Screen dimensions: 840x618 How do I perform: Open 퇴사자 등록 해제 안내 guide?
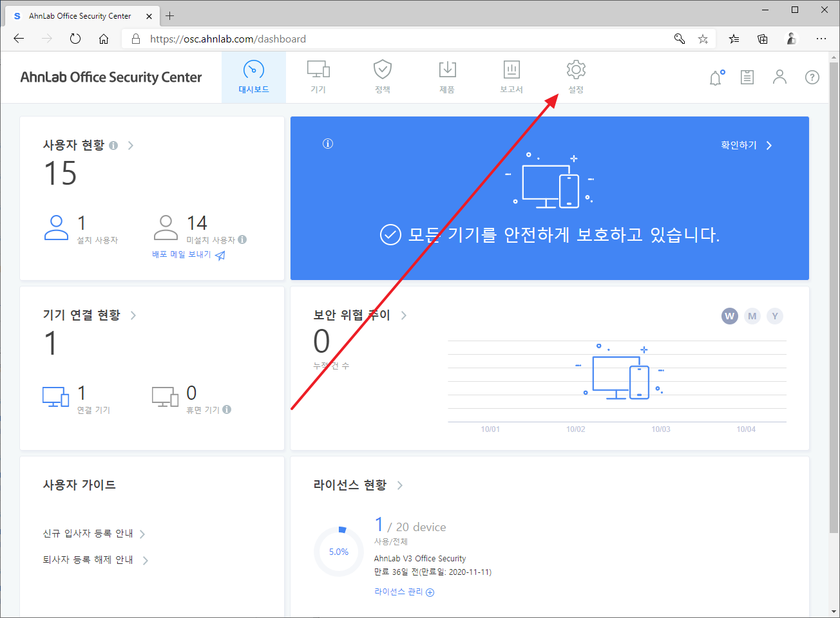point(95,560)
